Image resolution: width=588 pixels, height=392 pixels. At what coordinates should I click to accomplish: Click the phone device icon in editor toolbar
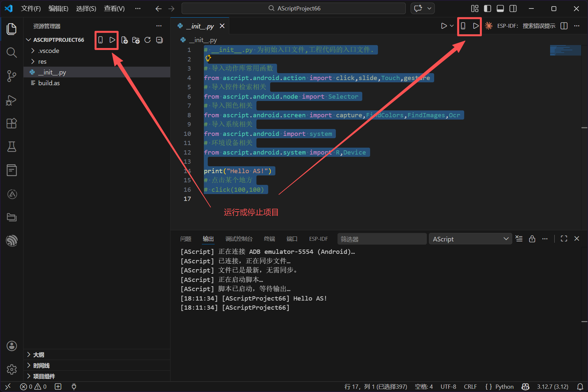pyautogui.click(x=463, y=26)
